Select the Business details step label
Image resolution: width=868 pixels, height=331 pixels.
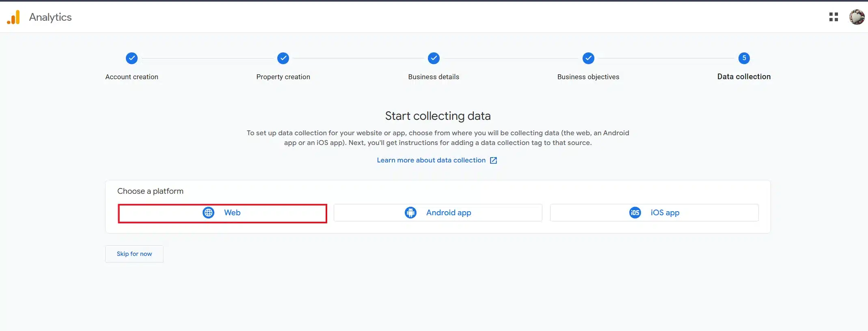point(434,77)
